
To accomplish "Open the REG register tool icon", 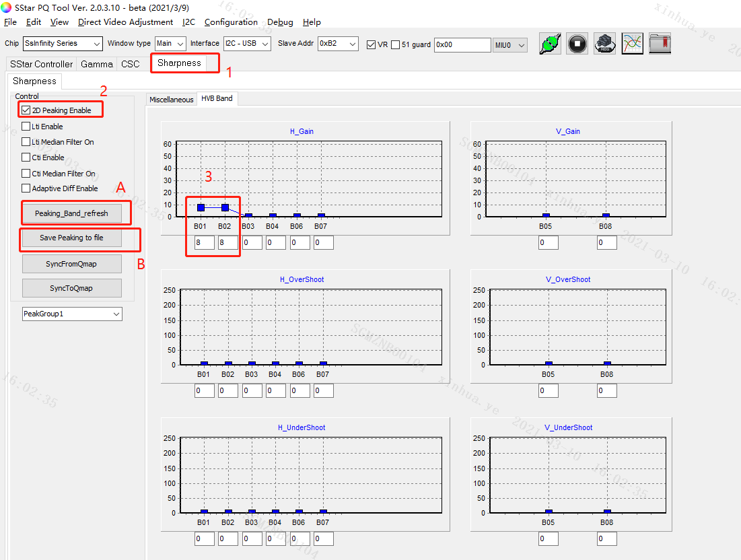I will click(604, 44).
